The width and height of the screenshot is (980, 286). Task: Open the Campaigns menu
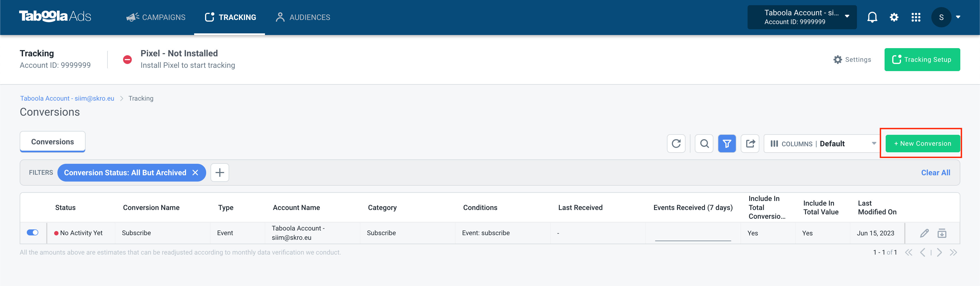coord(156,17)
